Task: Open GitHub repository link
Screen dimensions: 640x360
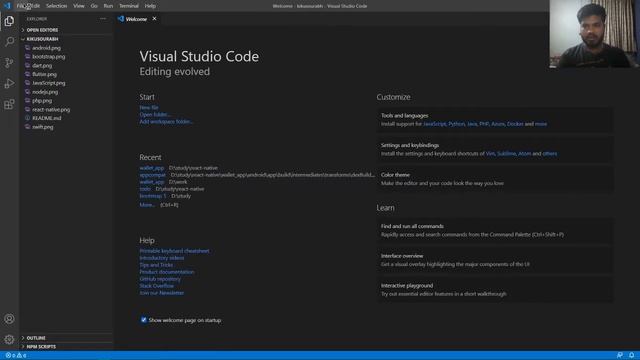Action: [x=160, y=279]
